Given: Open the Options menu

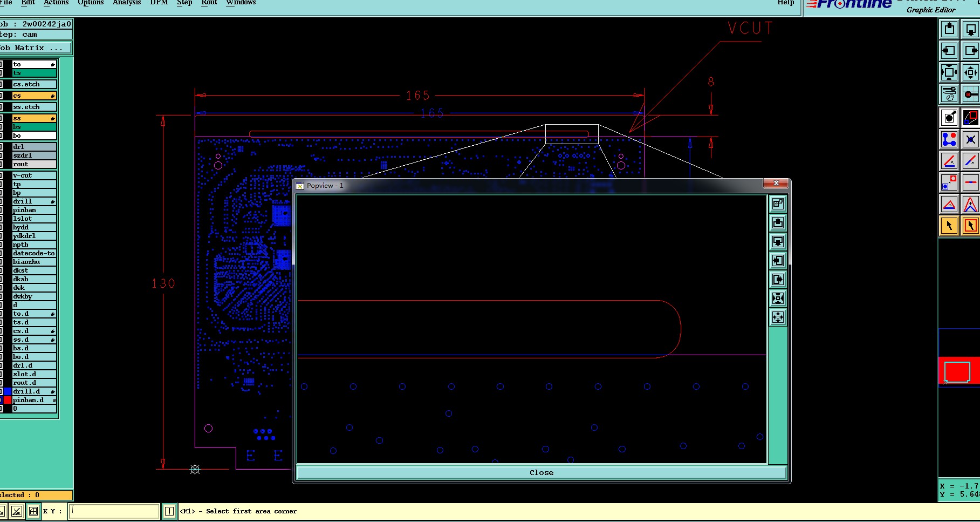Looking at the screenshot, I should (x=91, y=3).
